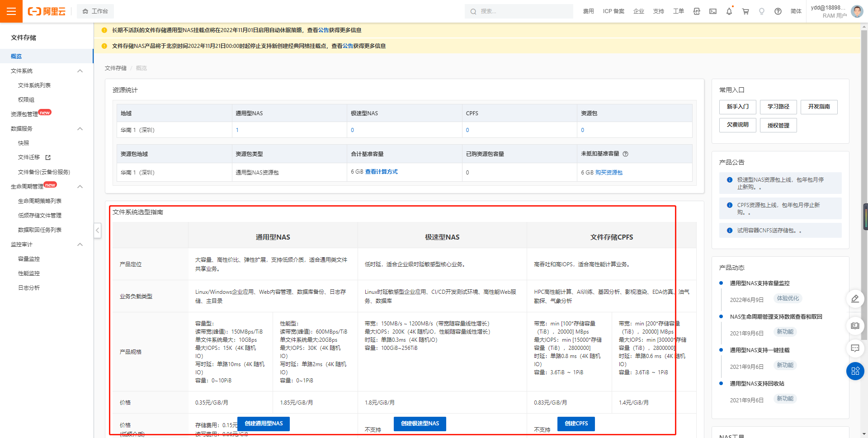Open 权限组 in the sidebar
The width and height of the screenshot is (868, 438).
(26, 100)
